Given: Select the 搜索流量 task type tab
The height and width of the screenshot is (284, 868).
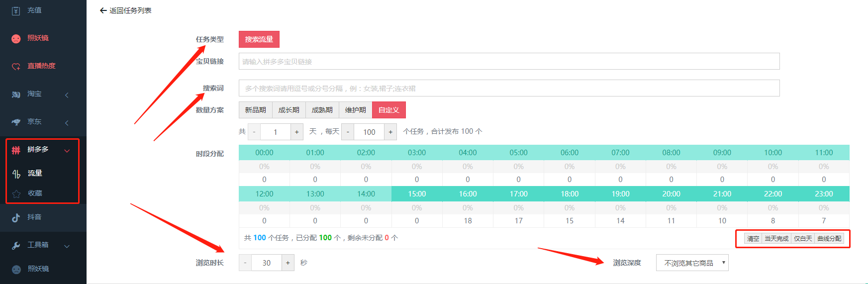Looking at the screenshot, I should (x=259, y=39).
